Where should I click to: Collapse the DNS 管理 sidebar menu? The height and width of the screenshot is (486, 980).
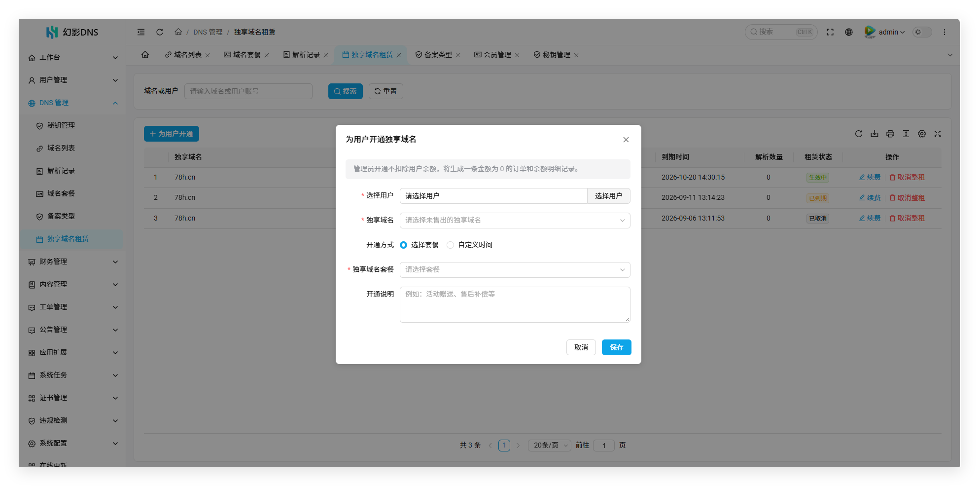point(73,103)
